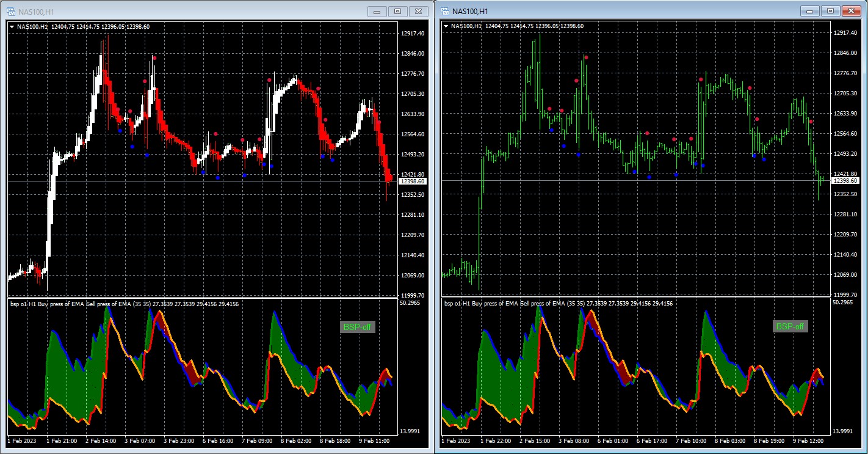868x454 pixels.
Task: Select the left window's NAS100,H1 title text
Action: pos(37,12)
